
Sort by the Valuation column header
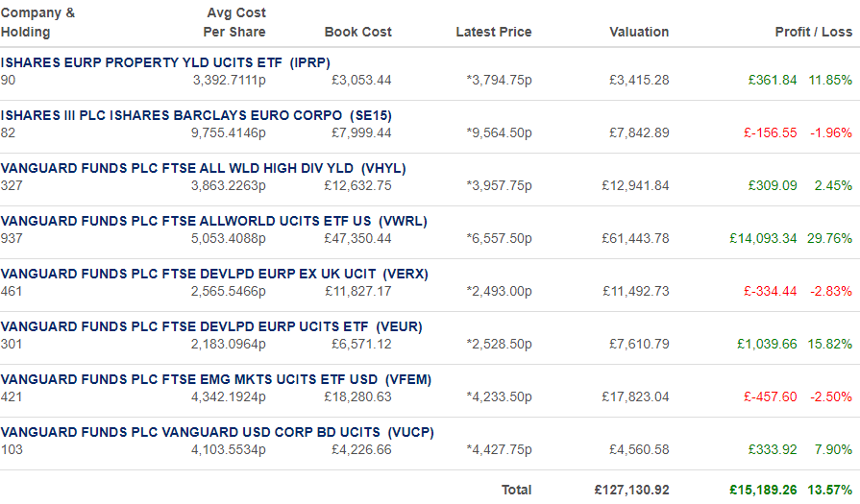tap(639, 32)
